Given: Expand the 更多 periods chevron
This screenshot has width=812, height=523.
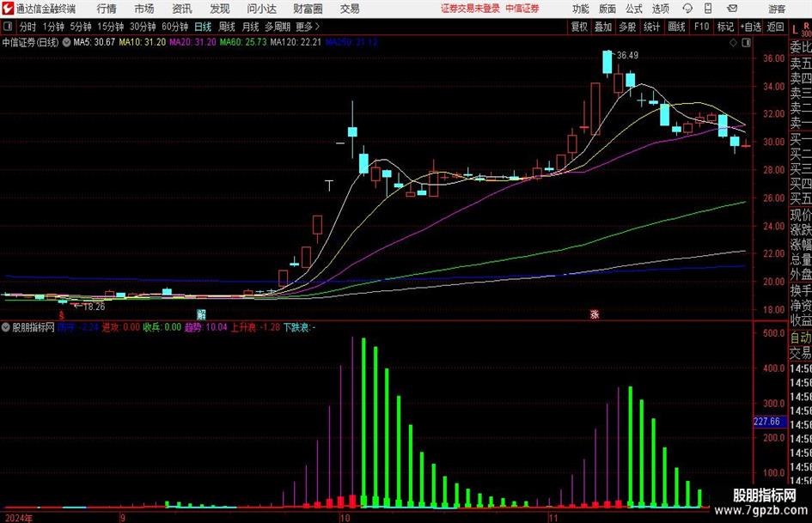Looking at the screenshot, I should coord(317,27).
